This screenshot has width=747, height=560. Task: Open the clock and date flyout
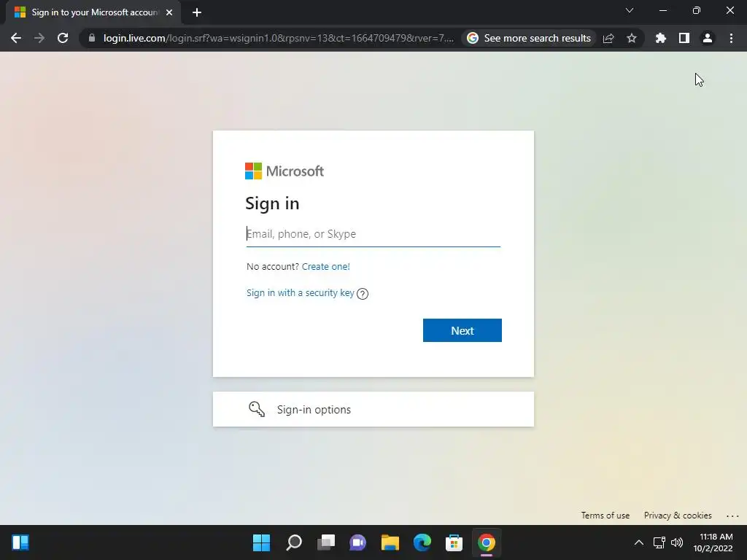point(713,542)
